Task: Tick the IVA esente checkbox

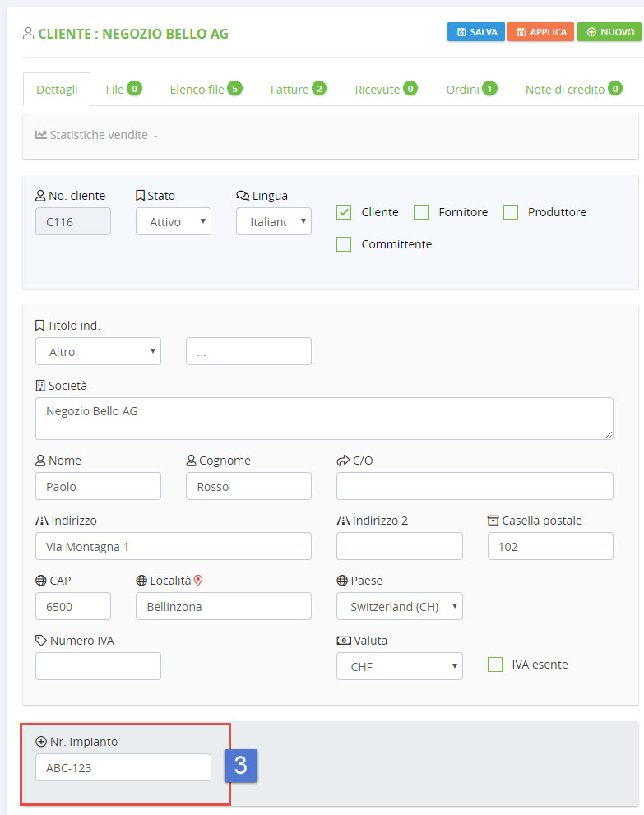Action: coord(495,665)
